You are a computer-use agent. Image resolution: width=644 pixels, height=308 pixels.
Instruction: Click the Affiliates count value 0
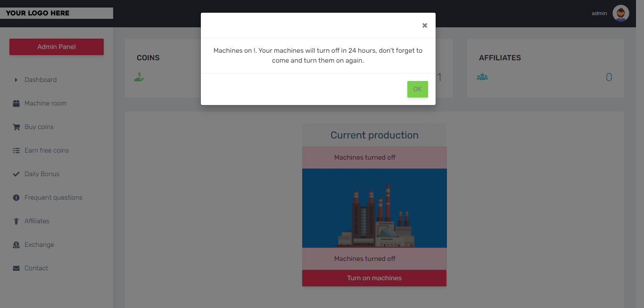[x=609, y=77]
